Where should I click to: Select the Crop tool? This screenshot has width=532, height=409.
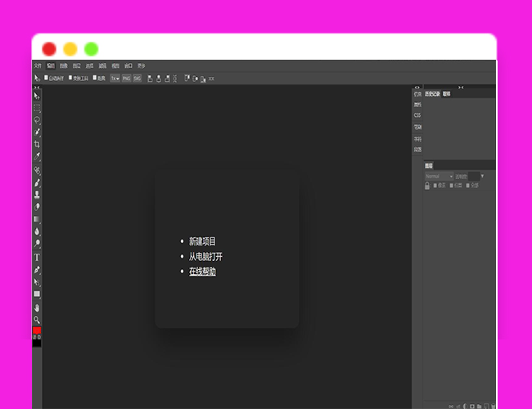click(x=37, y=144)
